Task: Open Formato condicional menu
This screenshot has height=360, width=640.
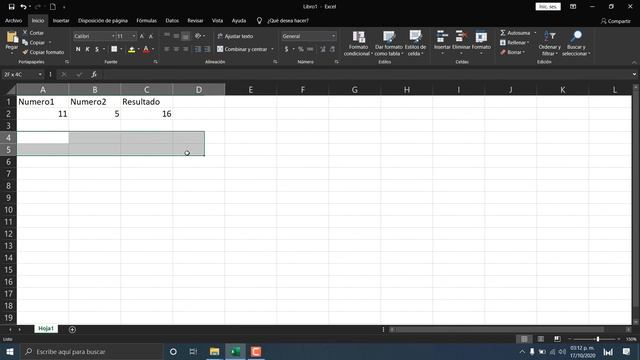Action: pyautogui.click(x=358, y=43)
